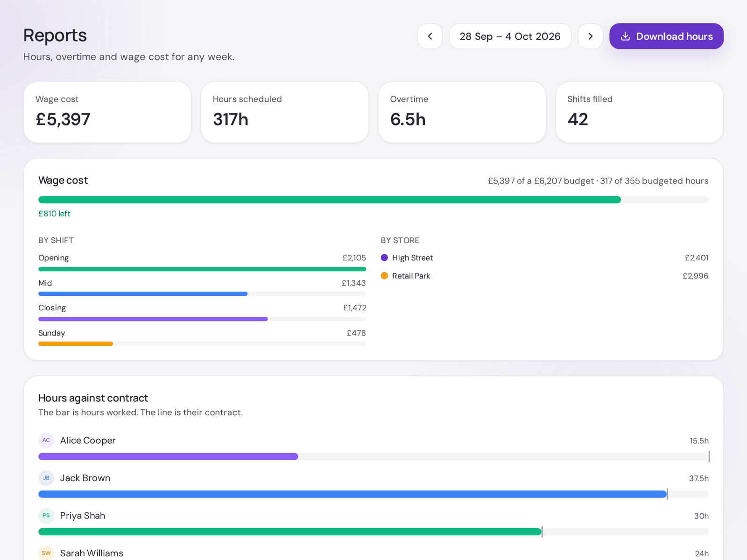This screenshot has width=747, height=560.
Task: Click the £478 Sunday amount
Action: 356,333
